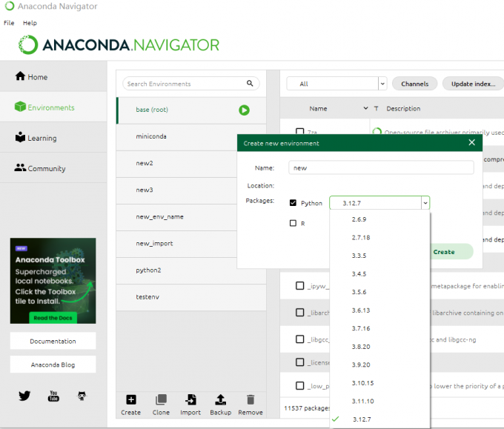Click the Update index button
The height and width of the screenshot is (429, 504).
[x=473, y=84]
